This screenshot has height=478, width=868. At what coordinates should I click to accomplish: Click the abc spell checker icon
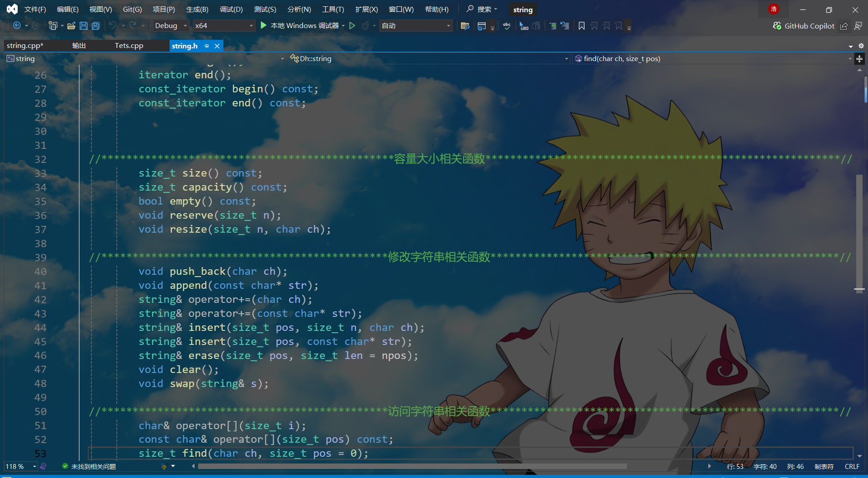click(x=507, y=26)
